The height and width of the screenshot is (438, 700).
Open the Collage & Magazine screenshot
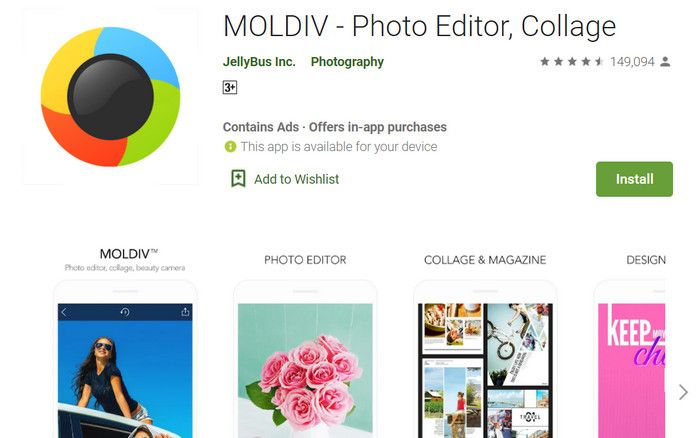pyautogui.click(x=485, y=370)
